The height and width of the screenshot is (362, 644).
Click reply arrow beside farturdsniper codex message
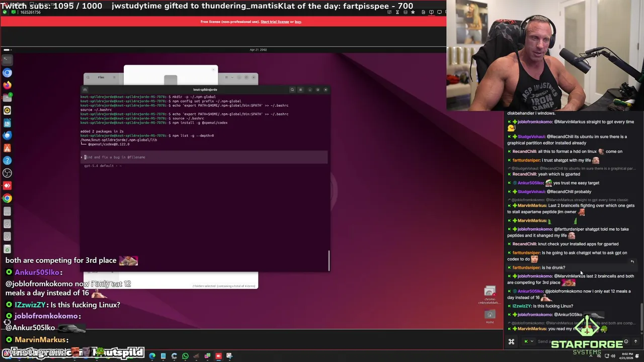point(632,261)
